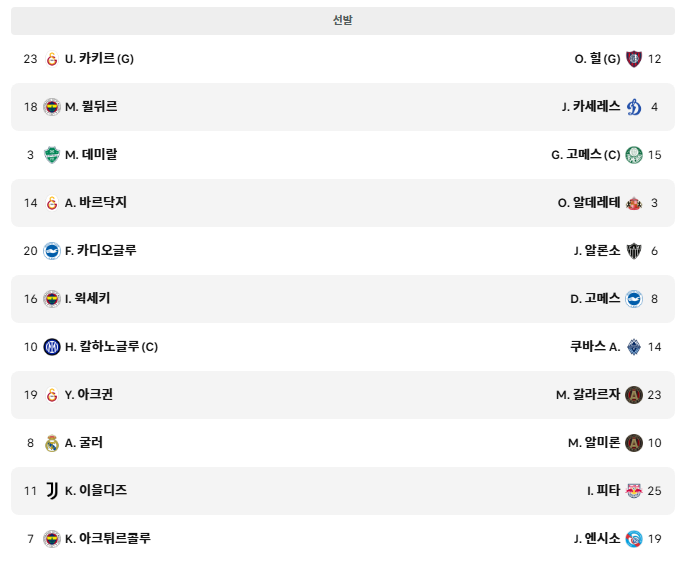Click Palmeiras crest beside G. 고메스
The height and width of the screenshot is (569, 679).
[634, 155]
